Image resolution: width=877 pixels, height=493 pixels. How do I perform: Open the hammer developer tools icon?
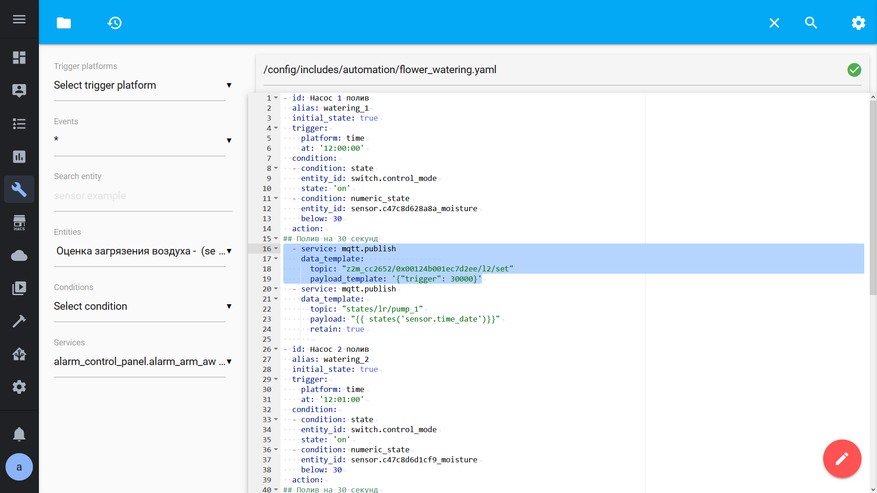pos(19,321)
